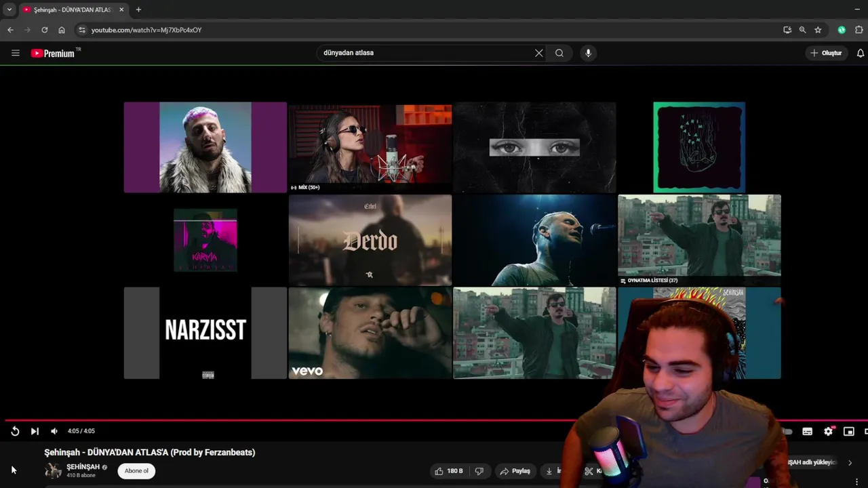868x488 pixels.
Task: Open player settings gear
Action: point(828,431)
